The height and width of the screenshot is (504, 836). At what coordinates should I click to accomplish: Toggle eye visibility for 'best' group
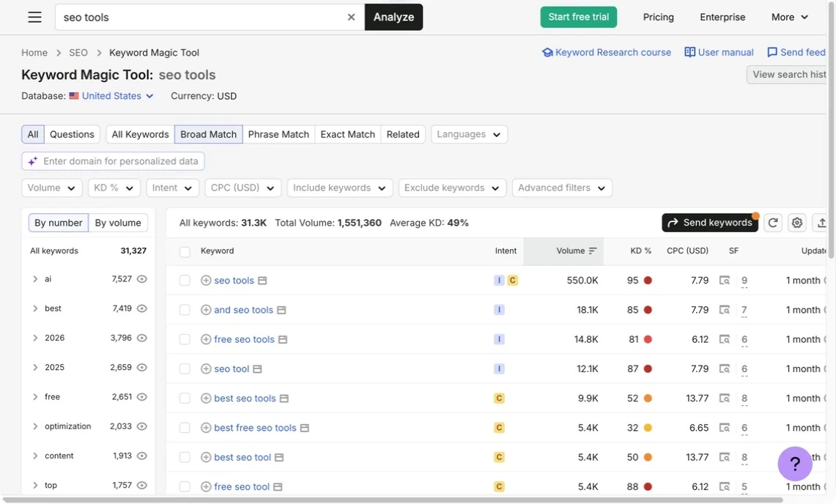(x=142, y=308)
